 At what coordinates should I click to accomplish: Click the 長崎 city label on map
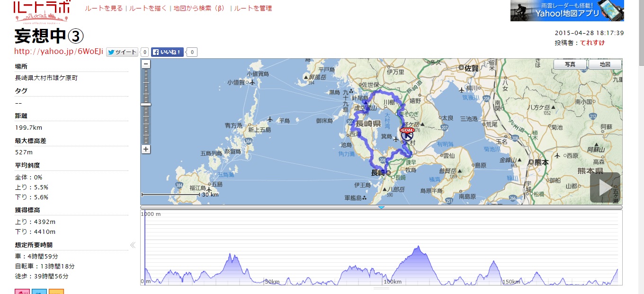[x=378, y=173]
